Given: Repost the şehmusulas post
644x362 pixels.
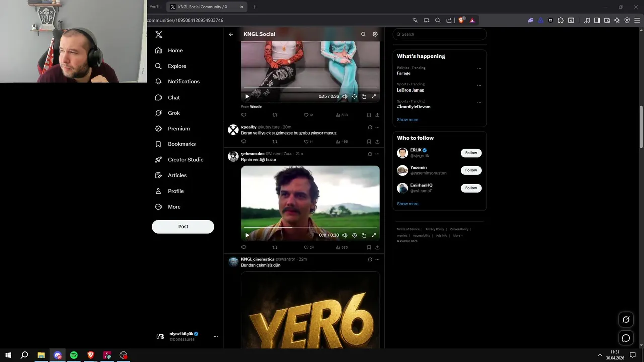Looking at the screenshot, I should [x=275, y=247].
